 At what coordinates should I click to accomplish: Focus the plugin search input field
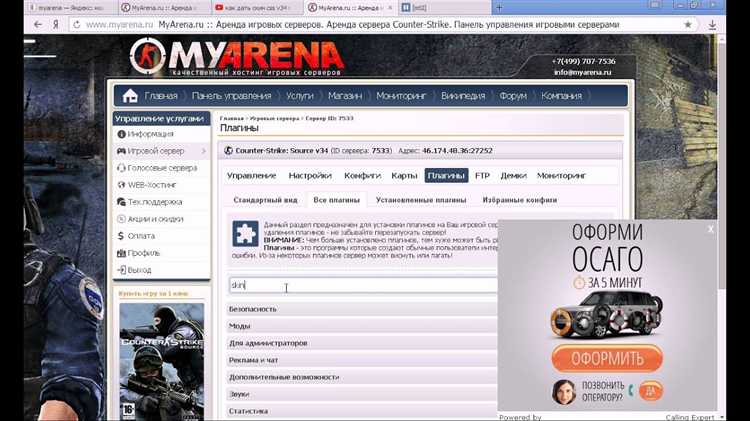(364, 285)
